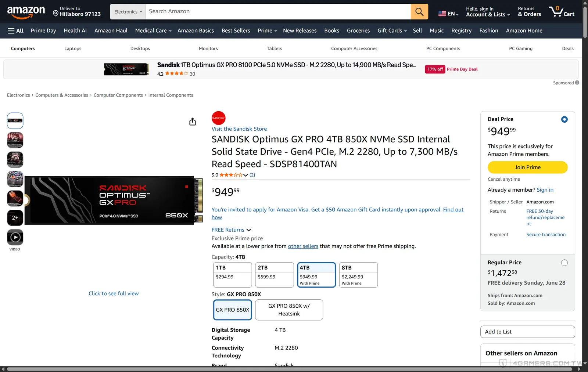Click the red Sandisk store logo
This screenshot has width=588, height=372.
pyautogui.click(x=218, y=118)
